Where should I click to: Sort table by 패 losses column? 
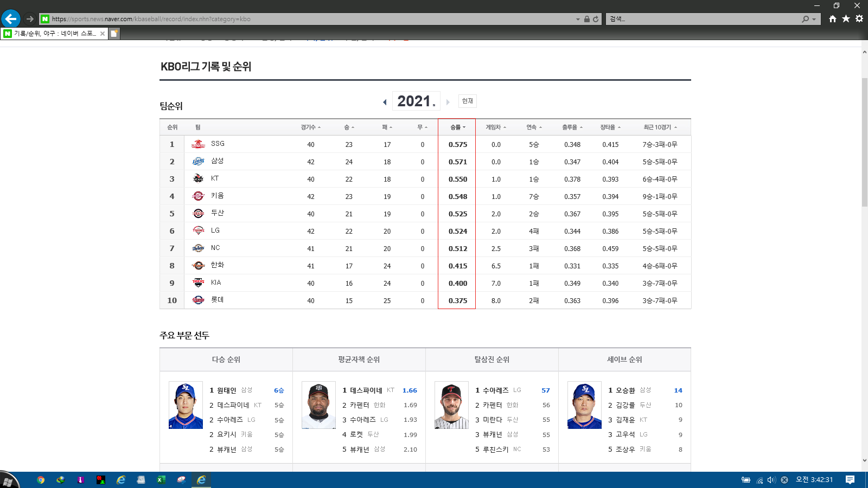click(387, 127)
